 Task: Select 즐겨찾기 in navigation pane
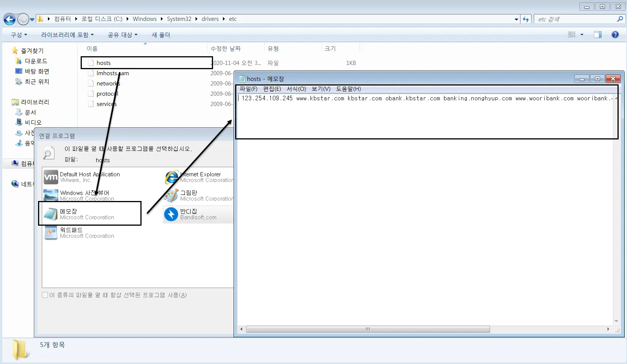(x=32, y=51)
